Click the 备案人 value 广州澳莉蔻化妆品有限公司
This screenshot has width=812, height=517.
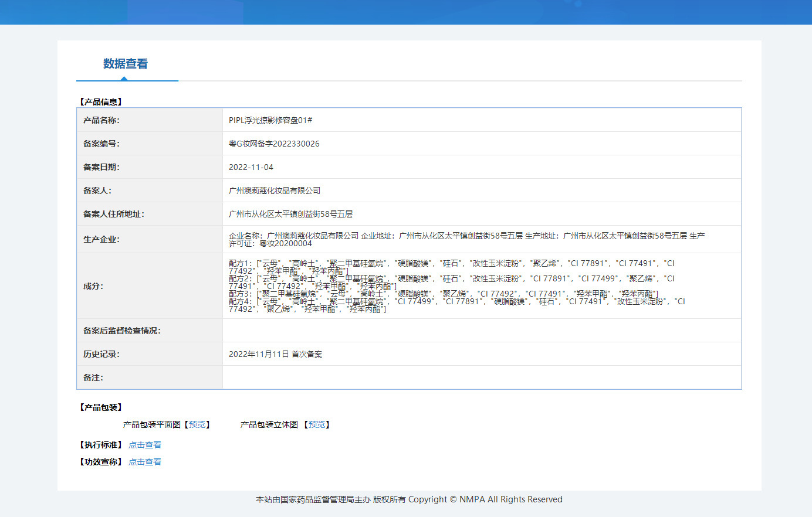[275, 191]
